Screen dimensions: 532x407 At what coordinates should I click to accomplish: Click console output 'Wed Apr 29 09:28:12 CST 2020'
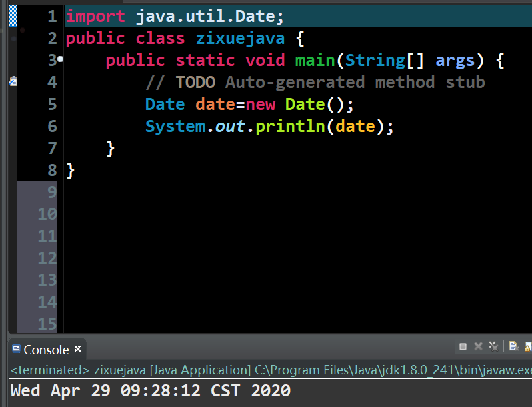click(151, 391)
